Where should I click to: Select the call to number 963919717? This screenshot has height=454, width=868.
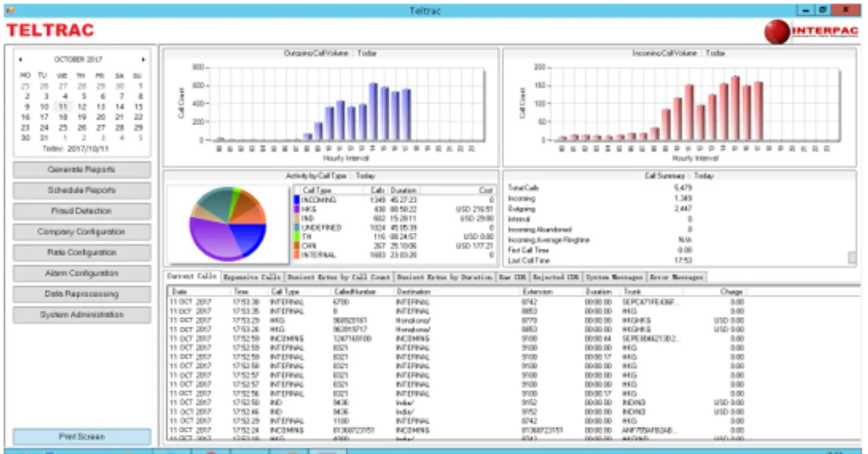456,329
